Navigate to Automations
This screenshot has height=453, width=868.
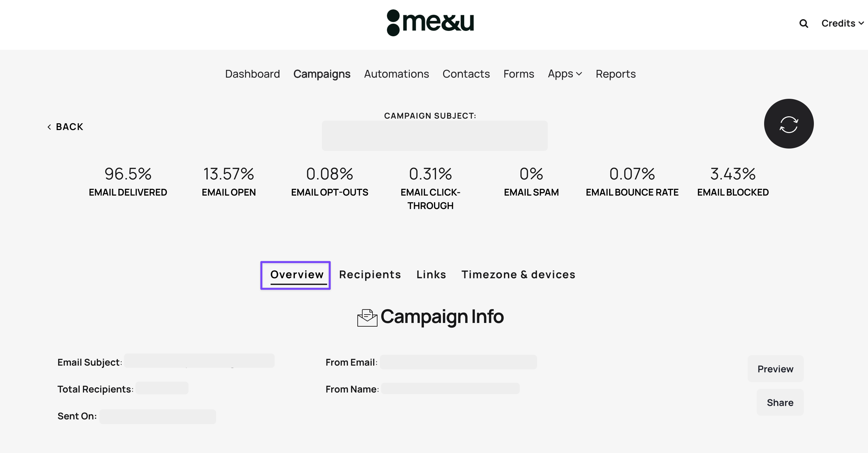pos(396,74)
